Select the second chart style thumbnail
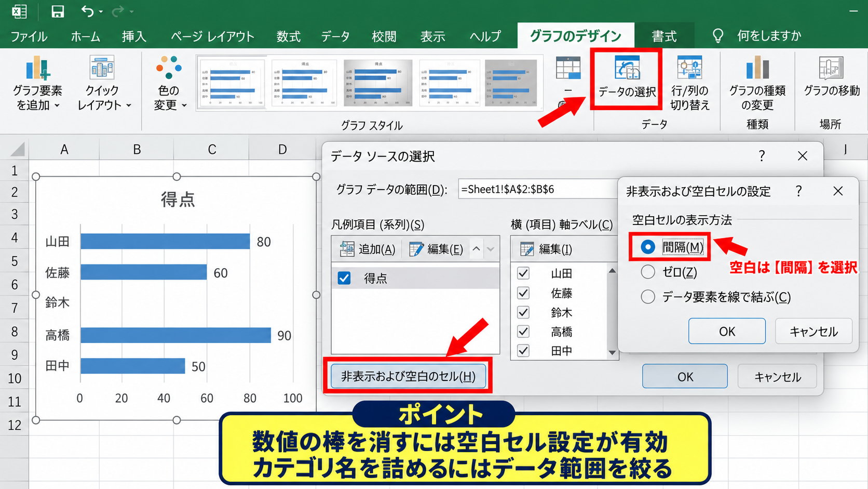The image size is (868, 489). pyautogui.click(x=304, y=83)
